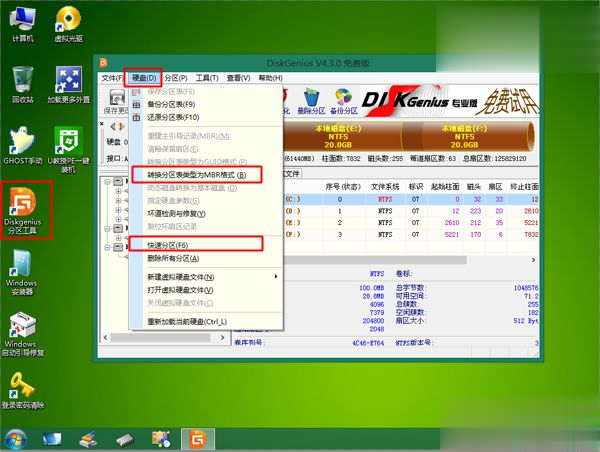The width and height of the screenshot is (600, 452).
Task: Open the 计算机 desktop icon
Action: click(23, 24)
